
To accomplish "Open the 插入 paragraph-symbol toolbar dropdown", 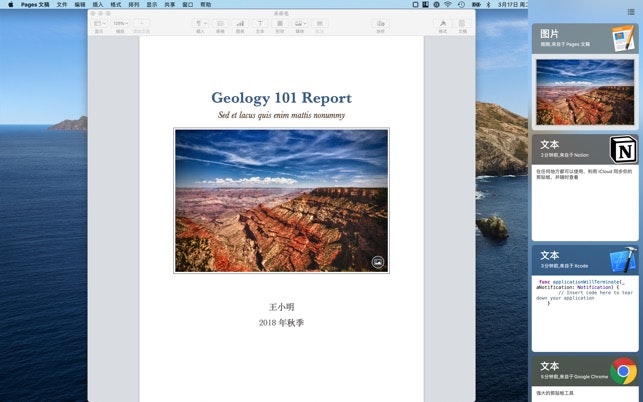I will (201, 24).
